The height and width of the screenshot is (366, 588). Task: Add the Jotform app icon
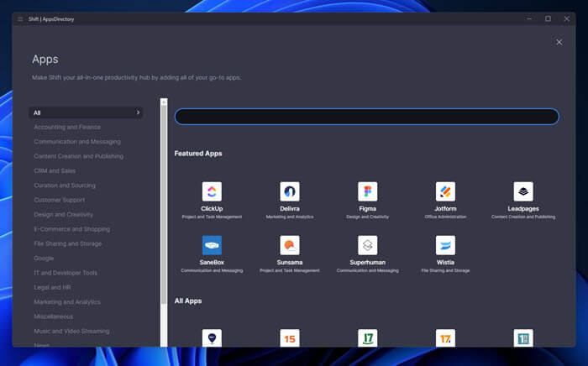(445, 191)
